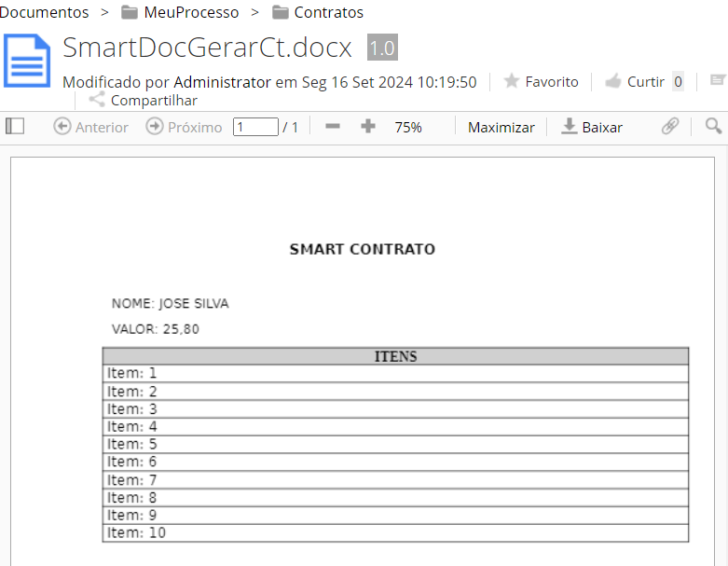Click the page number input field
The height and width of the screenshot is (566, 728).
click(255, 127)
